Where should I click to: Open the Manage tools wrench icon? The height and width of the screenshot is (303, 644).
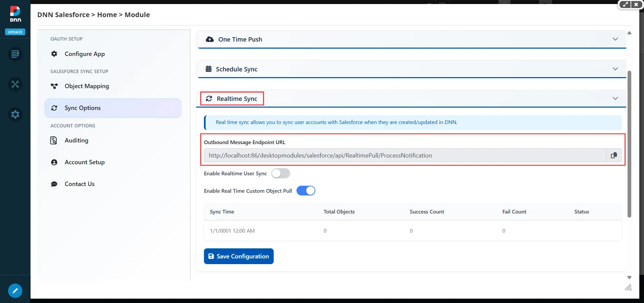[x=15, y=84]
